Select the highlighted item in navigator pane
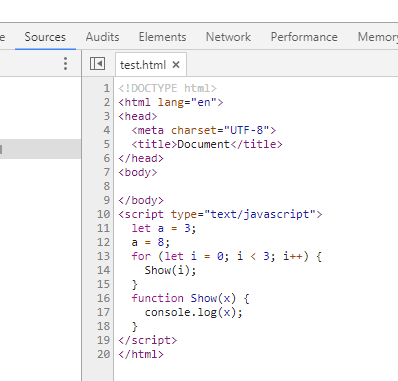Viewport: 398px width, 381px height. (x=40, y=149)
